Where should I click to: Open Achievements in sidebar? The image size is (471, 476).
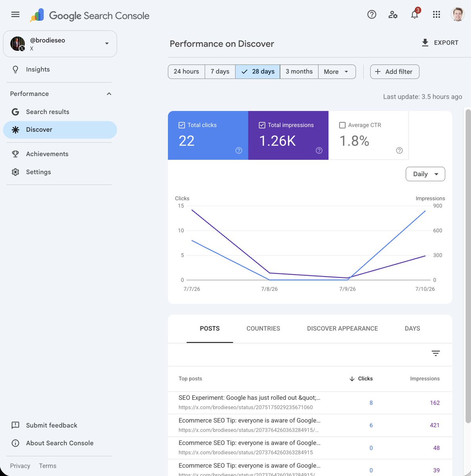(60, 154)
